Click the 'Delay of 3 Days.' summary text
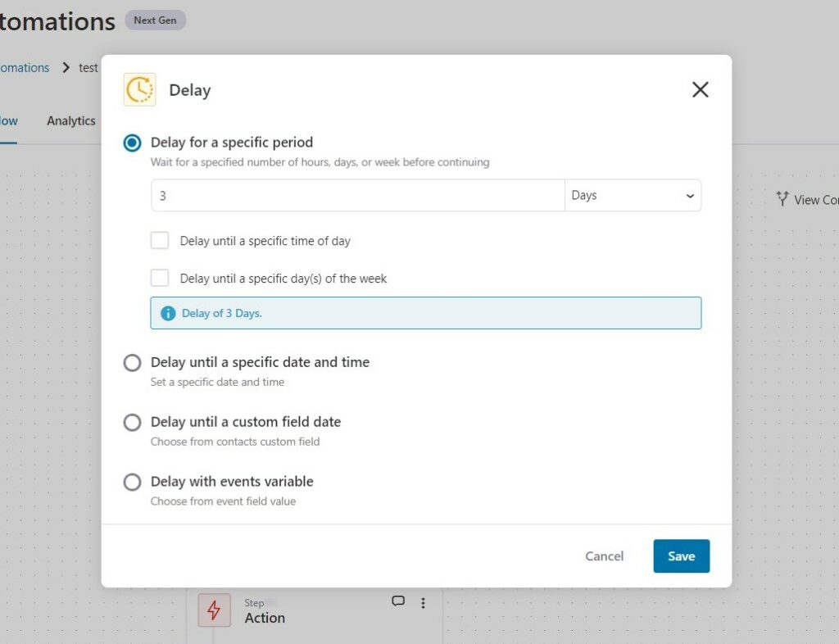 pos(222,314)
